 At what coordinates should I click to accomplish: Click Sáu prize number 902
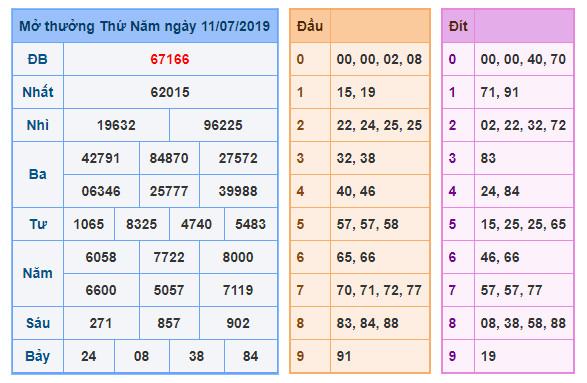[238, 323]
